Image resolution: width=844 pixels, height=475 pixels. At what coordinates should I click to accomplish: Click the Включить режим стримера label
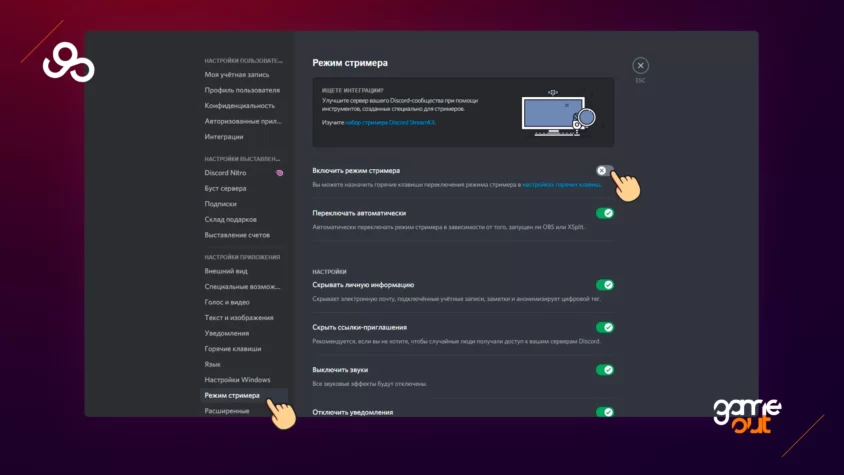[356, 171]
